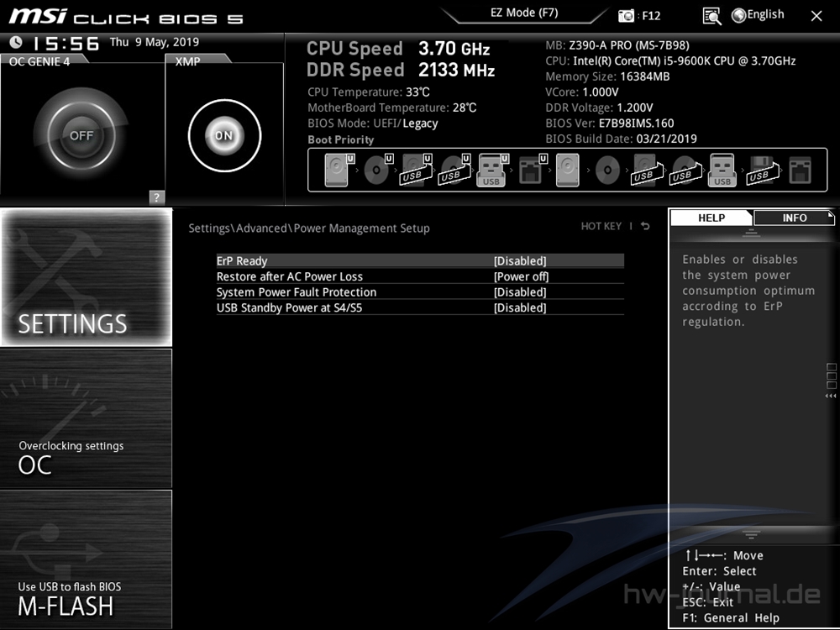Select the Restore after AC Power Loss label
840x630 pixels.
[x=289, y=276]
